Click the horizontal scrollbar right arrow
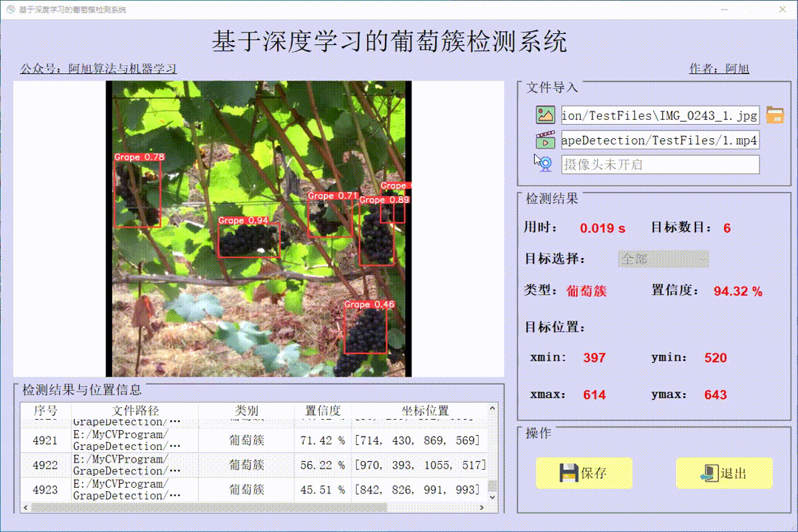Image resolution: width=798 pixels, height=532 pixels. point(482,508)
